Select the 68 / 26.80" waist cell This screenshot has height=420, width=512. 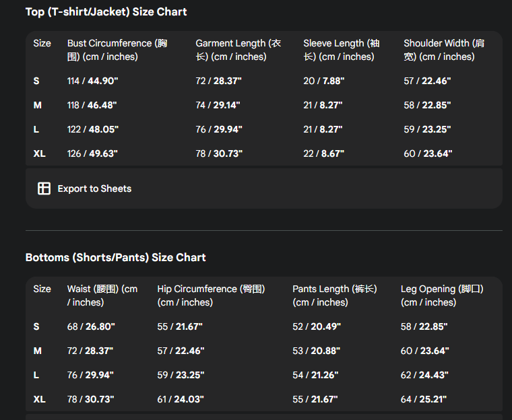tap(91, 326)
